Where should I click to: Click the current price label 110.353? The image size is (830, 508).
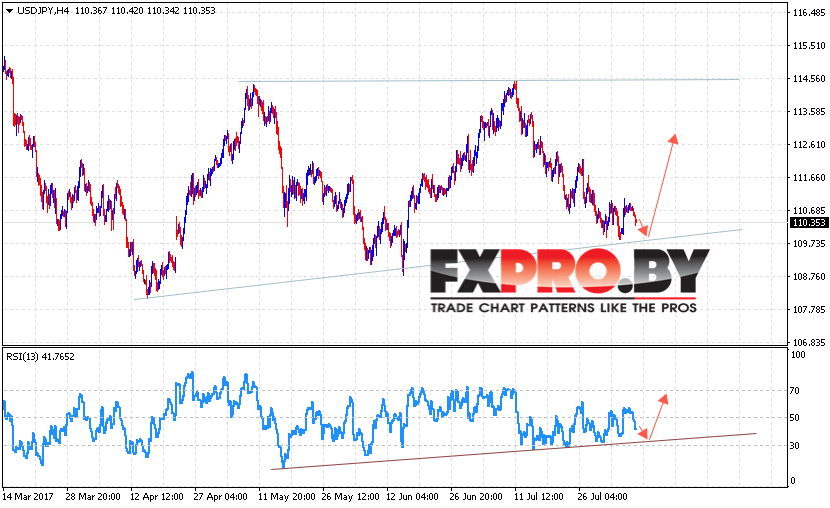coord(808,223)
